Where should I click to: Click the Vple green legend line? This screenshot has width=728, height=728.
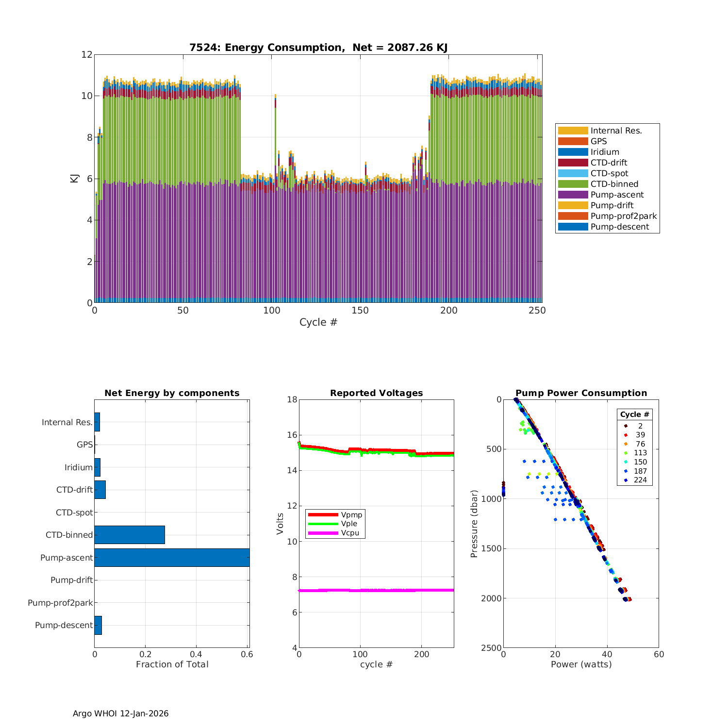[x=323, y=524]
